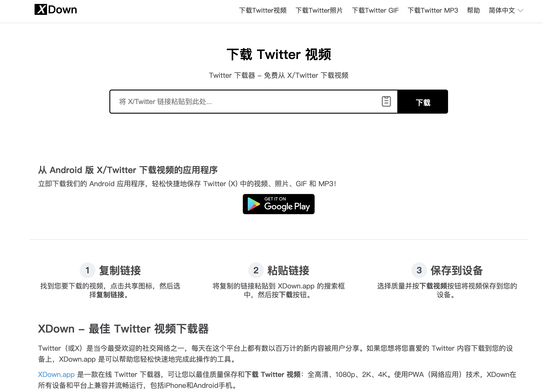Click subtitle text Twitter 下载器 – 免费从 X/Twitter 下载视频
The image size is (543, 392).
tap(279, 75)
